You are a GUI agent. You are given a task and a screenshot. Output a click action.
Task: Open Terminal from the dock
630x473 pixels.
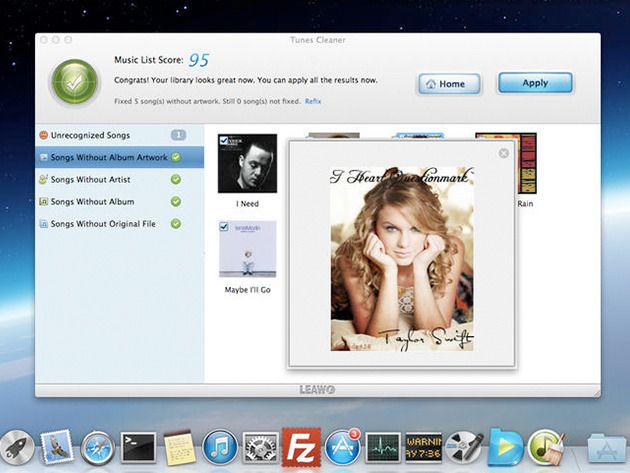click(x=139, y=447)
